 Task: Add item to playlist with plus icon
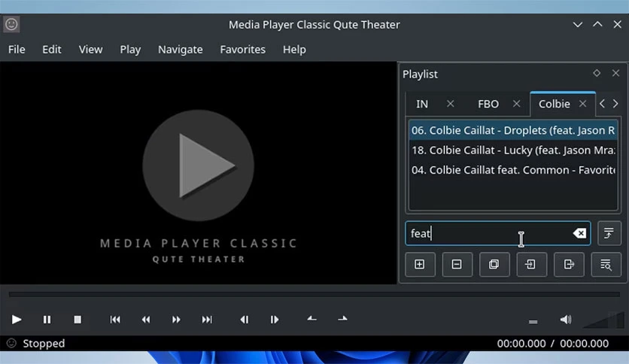pos(420,264)
